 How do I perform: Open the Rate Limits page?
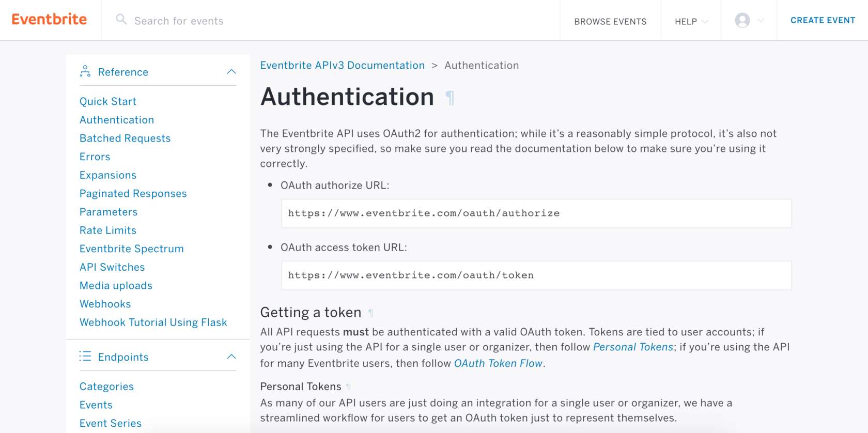tap(108, 230)
